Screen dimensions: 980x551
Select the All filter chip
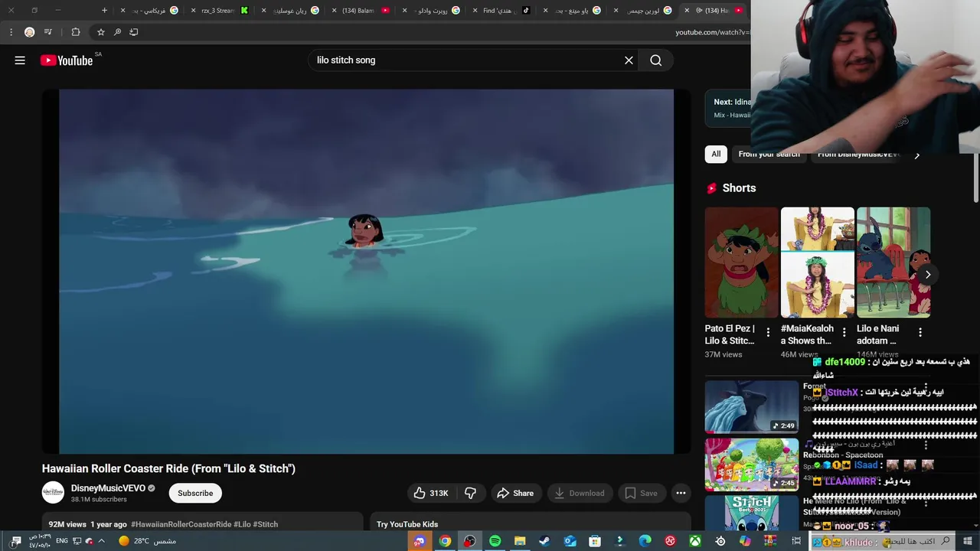[716, 154]
